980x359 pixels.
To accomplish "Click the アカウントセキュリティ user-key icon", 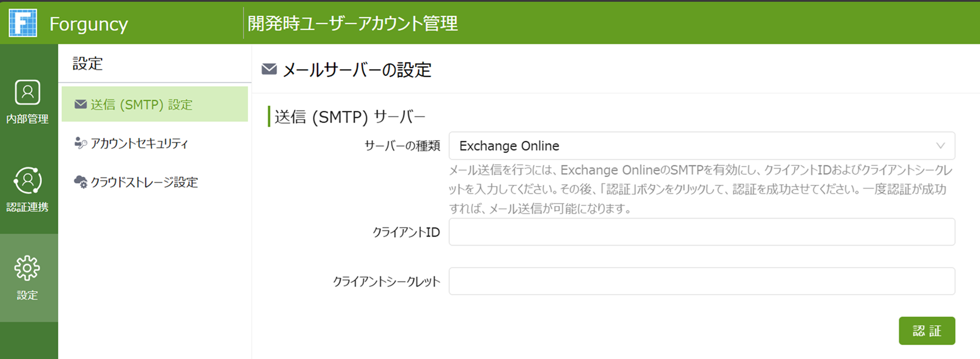I will [81, 143].
